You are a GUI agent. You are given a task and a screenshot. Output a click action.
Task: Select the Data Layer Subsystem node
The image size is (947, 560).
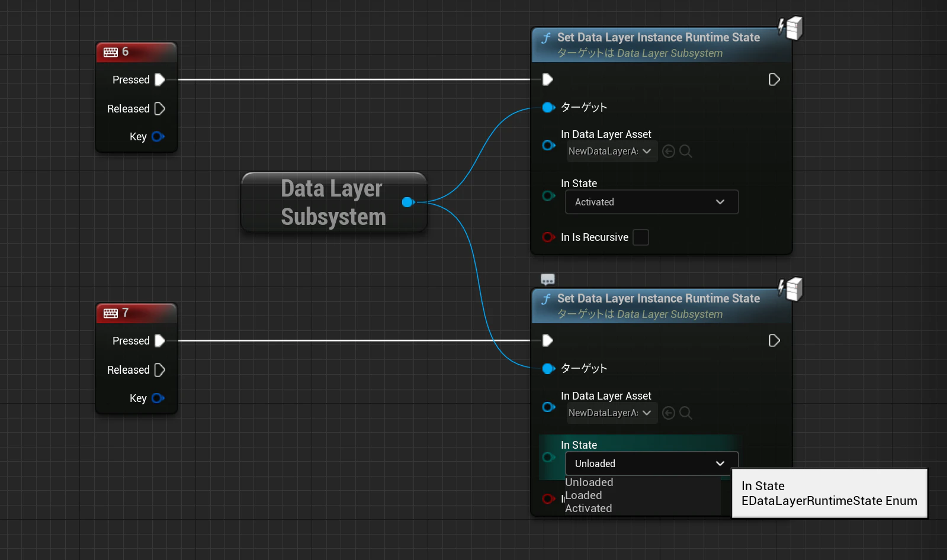pos(333,202)
